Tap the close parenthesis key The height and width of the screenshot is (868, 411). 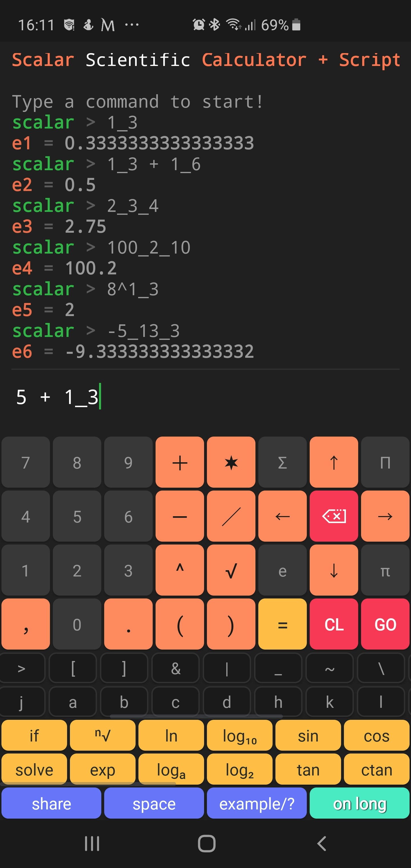pyautogui.click(x=231, y=624)
